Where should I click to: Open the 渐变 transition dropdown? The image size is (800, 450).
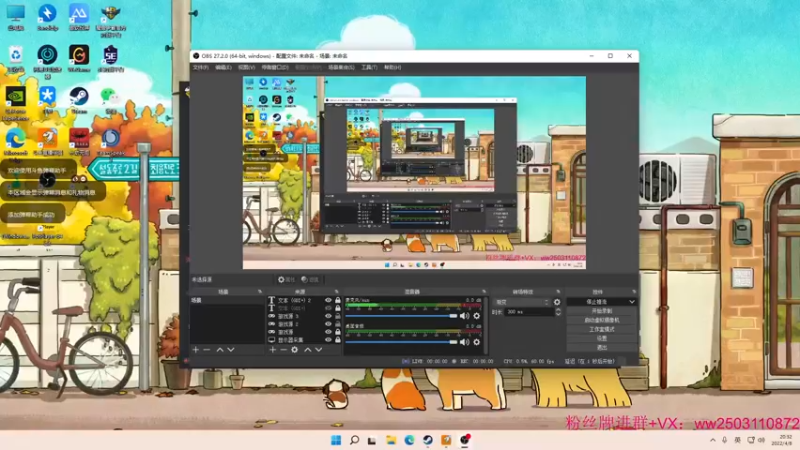point(521,302)
